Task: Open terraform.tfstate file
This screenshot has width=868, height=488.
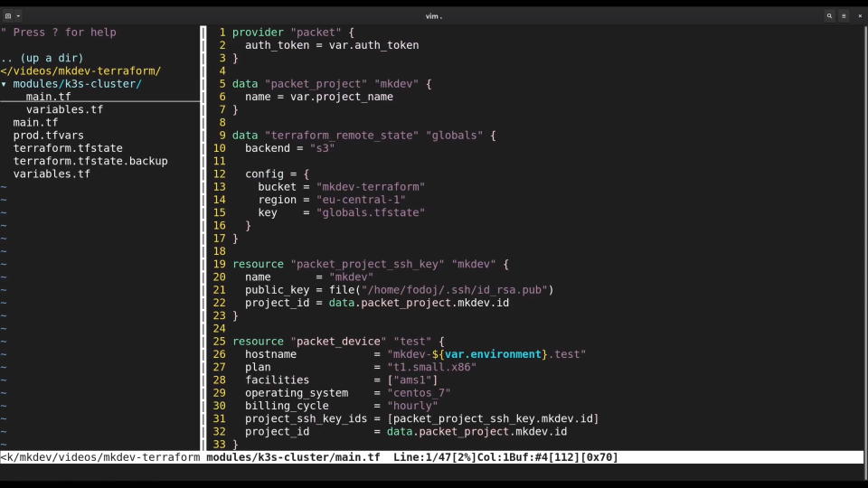Action: [68, 148]
